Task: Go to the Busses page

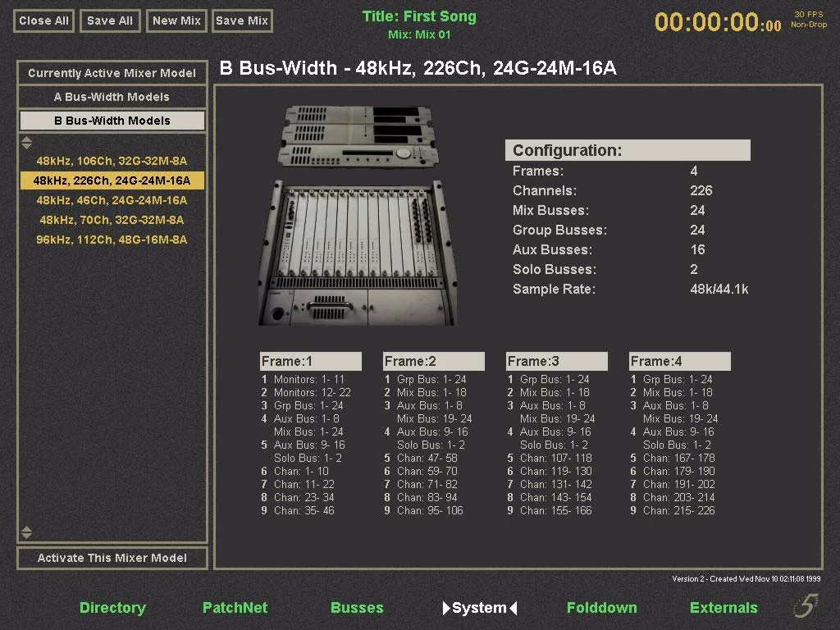Action: 357,608
